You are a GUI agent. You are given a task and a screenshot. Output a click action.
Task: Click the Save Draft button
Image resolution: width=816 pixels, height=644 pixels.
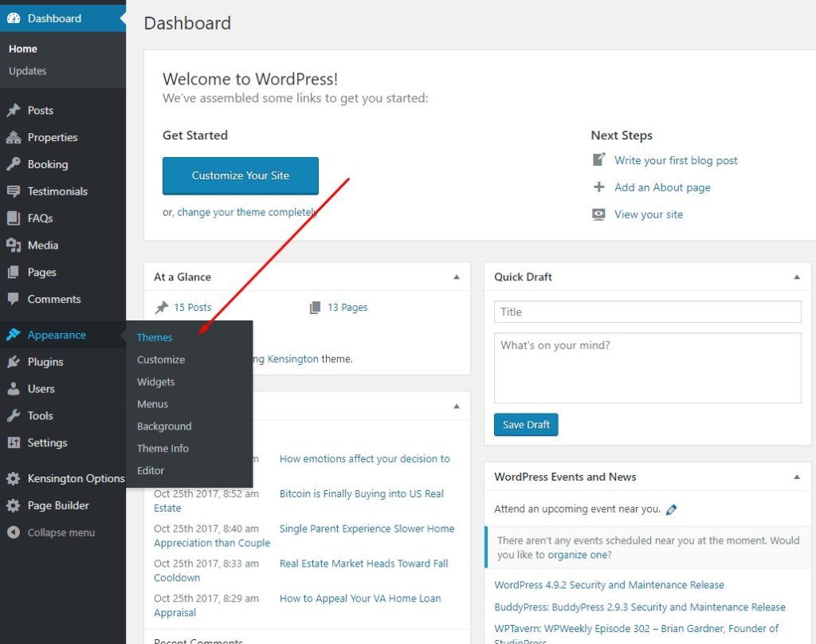click(526, 425)
